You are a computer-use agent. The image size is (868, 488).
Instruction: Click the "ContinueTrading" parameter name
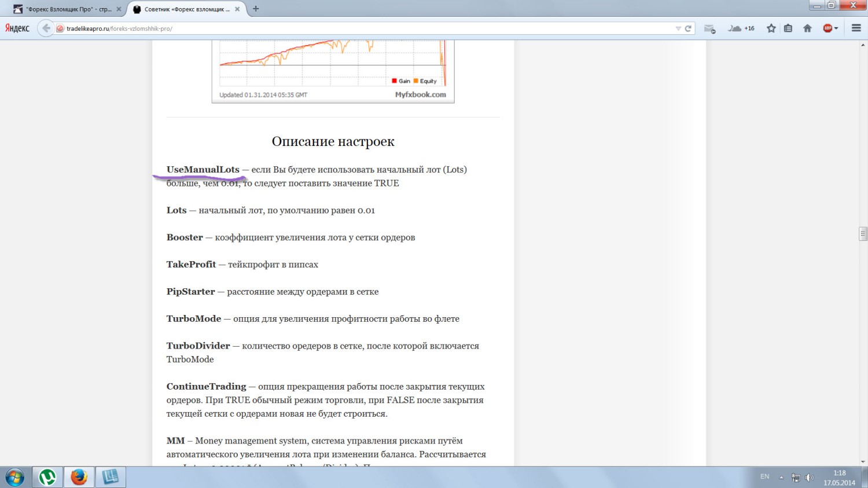click(206, 387)
